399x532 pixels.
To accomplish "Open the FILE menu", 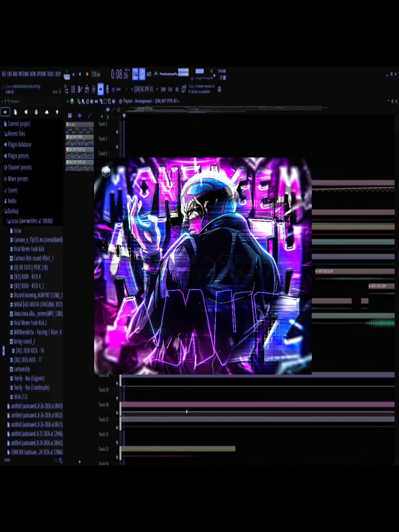I will pyautogui.click(x=4, y=74).
